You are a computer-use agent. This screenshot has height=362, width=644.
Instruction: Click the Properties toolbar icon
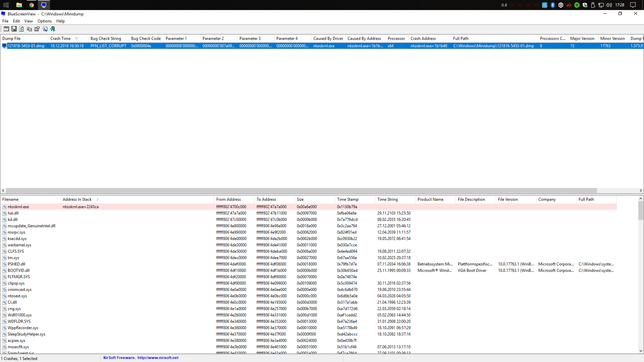point(37,29)
